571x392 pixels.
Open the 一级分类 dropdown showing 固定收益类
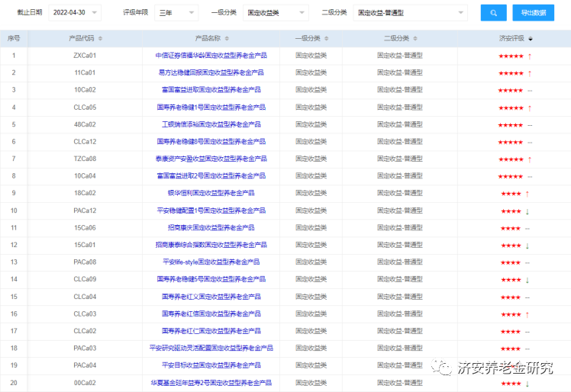[276, 13]
